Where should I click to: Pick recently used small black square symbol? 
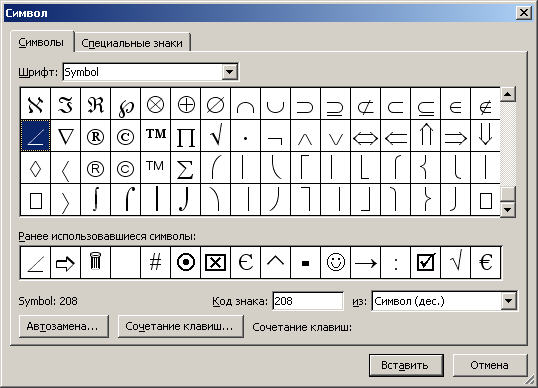[x=305, y=262]
